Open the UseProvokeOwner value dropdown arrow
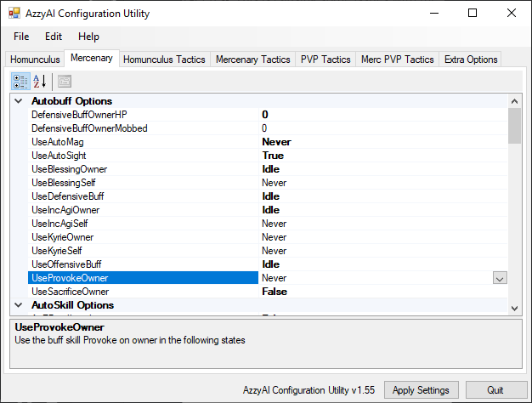Image resolution: width=532 pixels, height=403 pixels. [500, 278]
